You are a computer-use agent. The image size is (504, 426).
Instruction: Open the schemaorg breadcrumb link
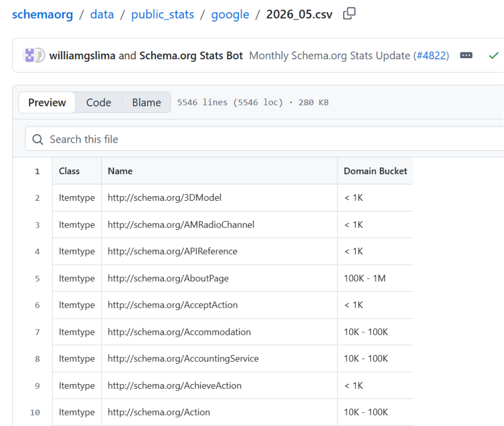[x=42, y=15]
